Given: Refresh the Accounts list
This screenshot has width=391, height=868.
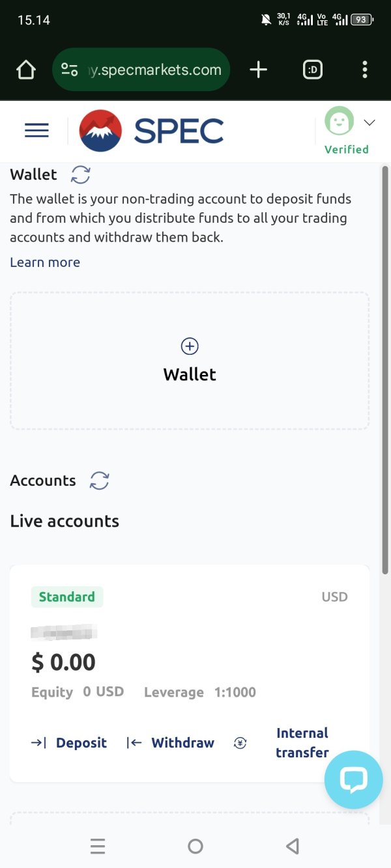Looking at the screenshot, I should tap(99, 481).
